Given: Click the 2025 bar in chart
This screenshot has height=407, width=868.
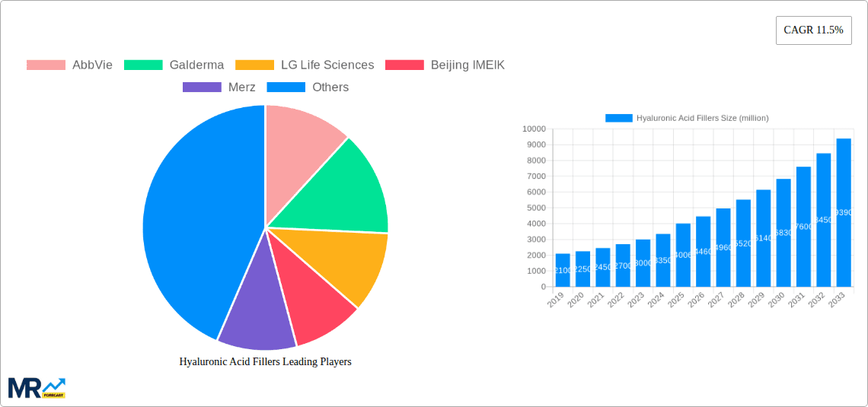Looking at the screenshot, I should coord(683,255).
